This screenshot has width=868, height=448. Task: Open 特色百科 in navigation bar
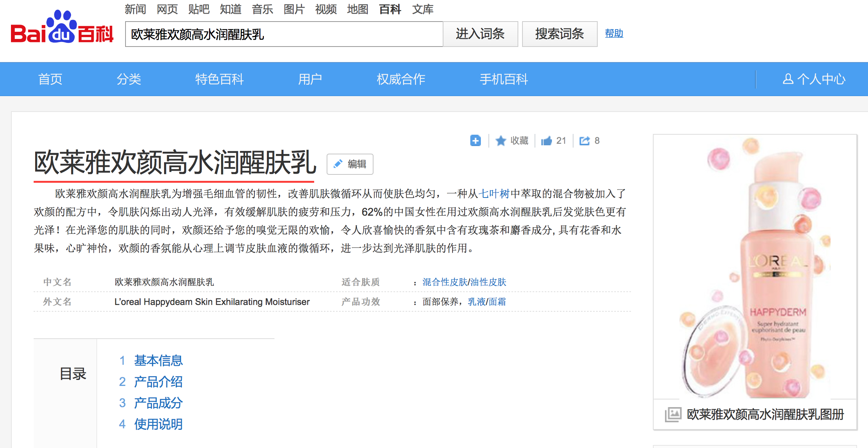[219, 79]
